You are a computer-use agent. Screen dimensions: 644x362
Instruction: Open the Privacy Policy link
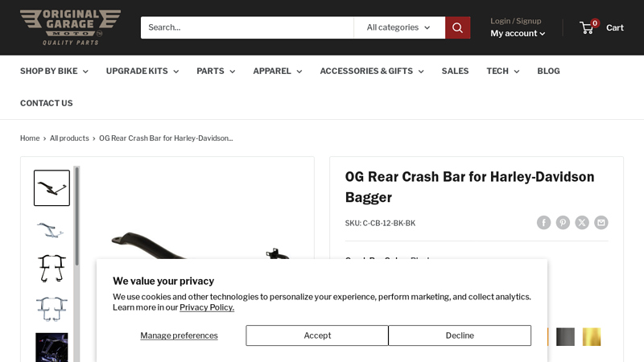(x=207, y=307)
